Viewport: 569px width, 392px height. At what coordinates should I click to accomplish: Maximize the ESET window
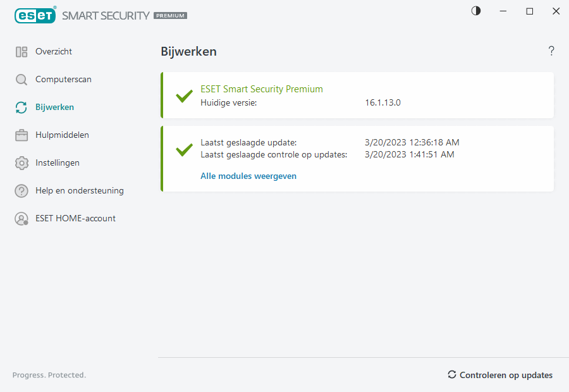click(530, 11)
